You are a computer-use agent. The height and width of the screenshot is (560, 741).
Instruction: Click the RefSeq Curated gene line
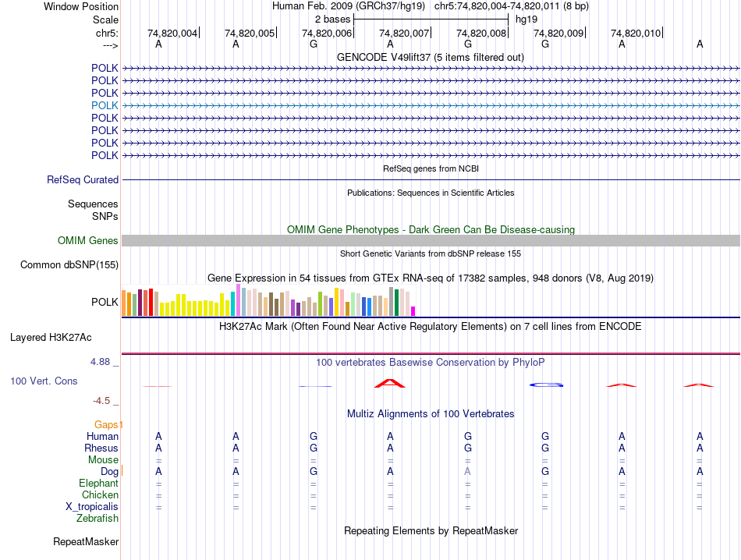click(431, 179)
